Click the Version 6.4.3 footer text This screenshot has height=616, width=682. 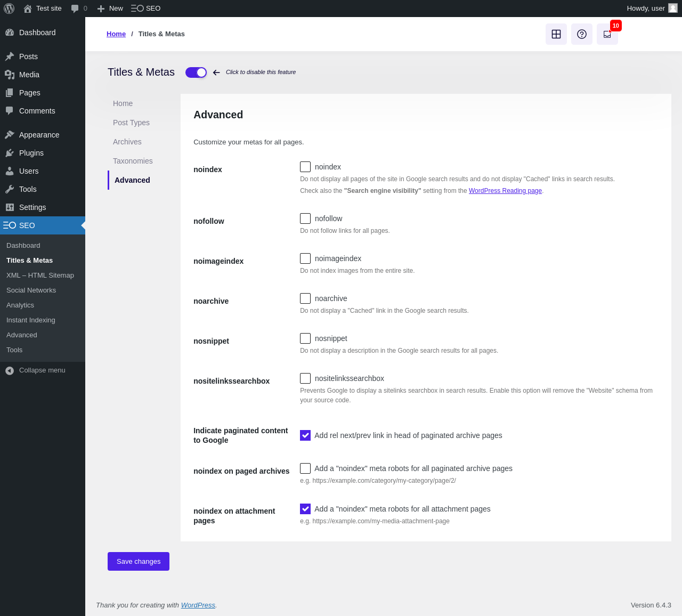(651, 605)
